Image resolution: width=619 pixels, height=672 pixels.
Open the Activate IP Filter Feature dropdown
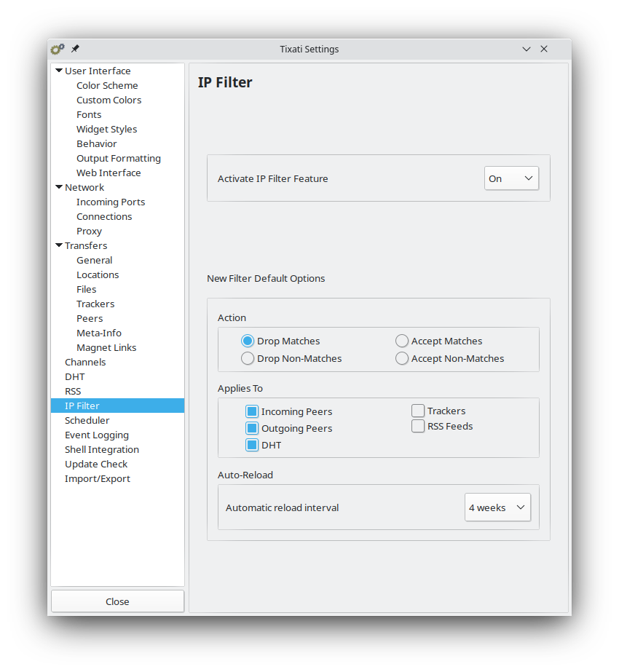click(x=511, y=178)
